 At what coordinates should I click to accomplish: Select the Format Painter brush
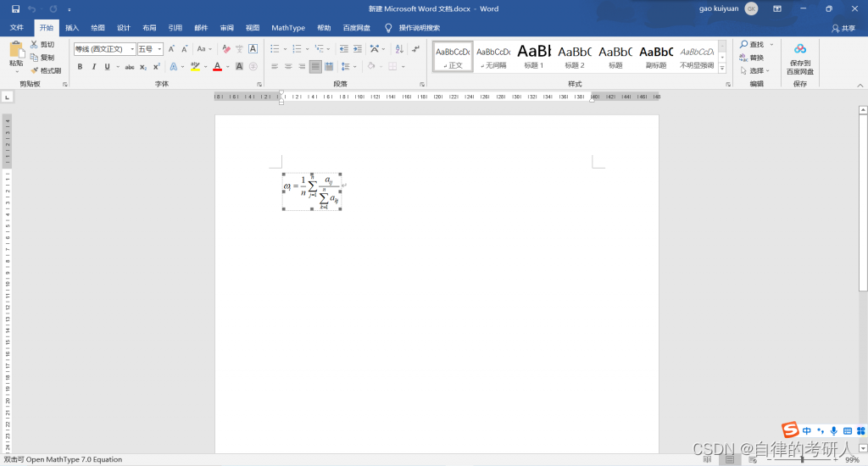pyautogui.click(x=46, y=70)
